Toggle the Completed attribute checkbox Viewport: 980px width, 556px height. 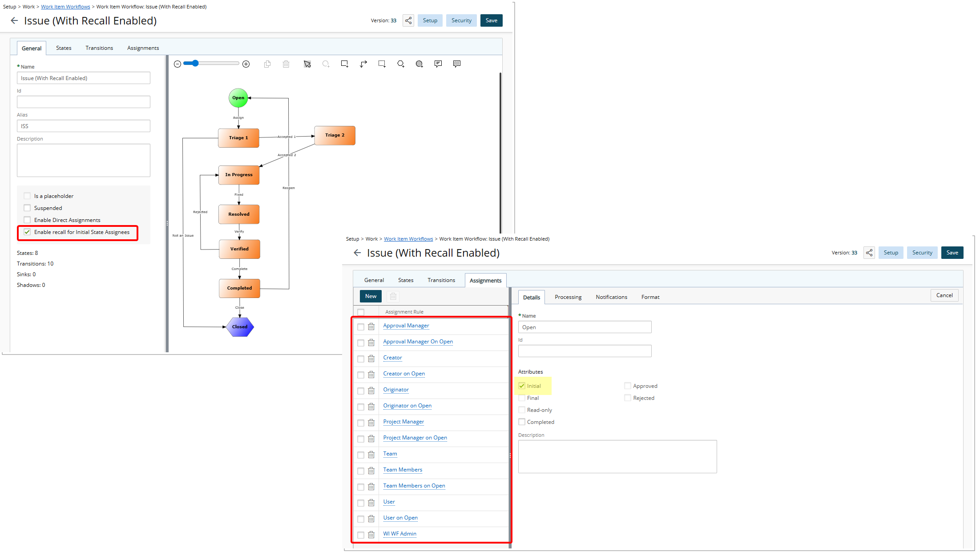click(522, 422)
